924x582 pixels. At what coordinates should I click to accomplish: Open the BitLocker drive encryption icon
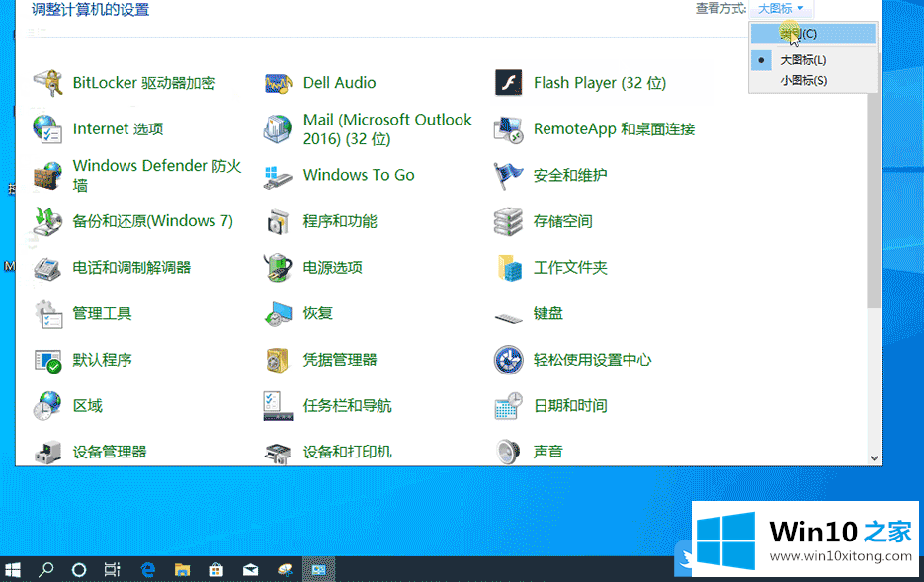coord(47,83)
